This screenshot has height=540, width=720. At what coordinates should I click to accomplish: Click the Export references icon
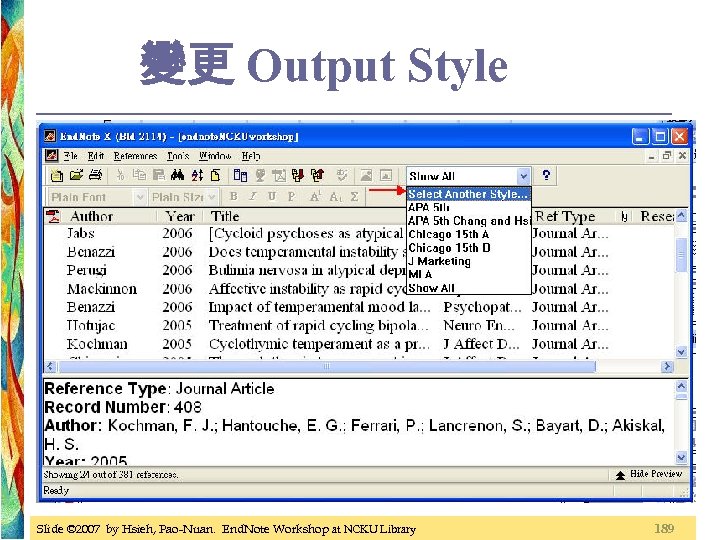tap(317, 175)
